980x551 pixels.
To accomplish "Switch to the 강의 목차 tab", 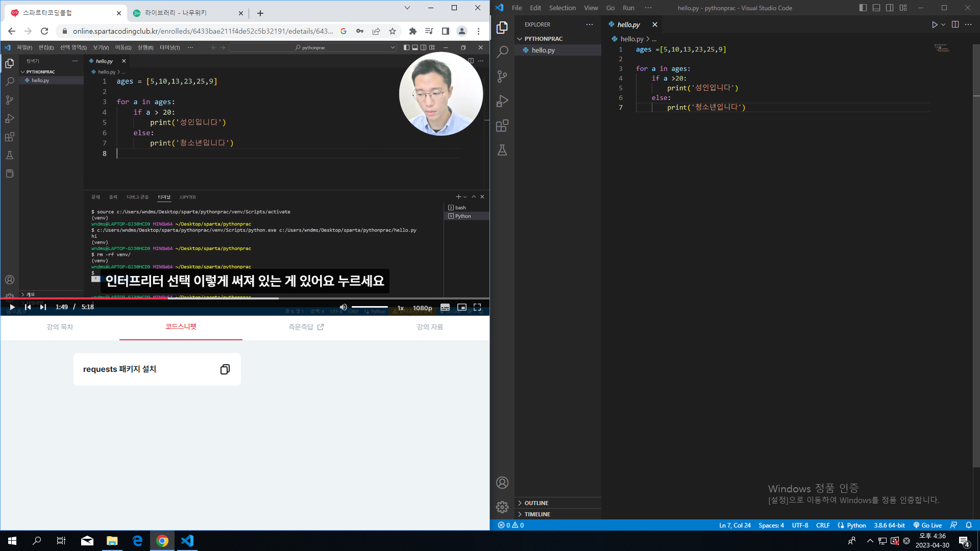I will pyautogui.click(x=60, y=327).
